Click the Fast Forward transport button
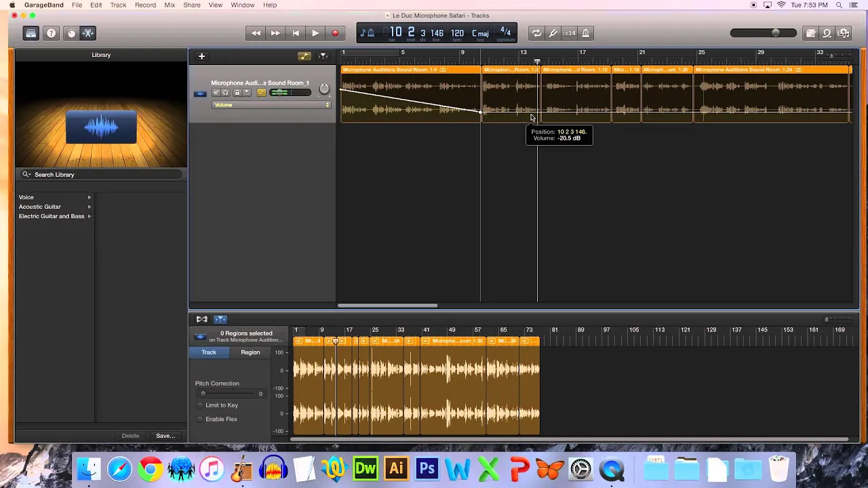 coord(275,33)
